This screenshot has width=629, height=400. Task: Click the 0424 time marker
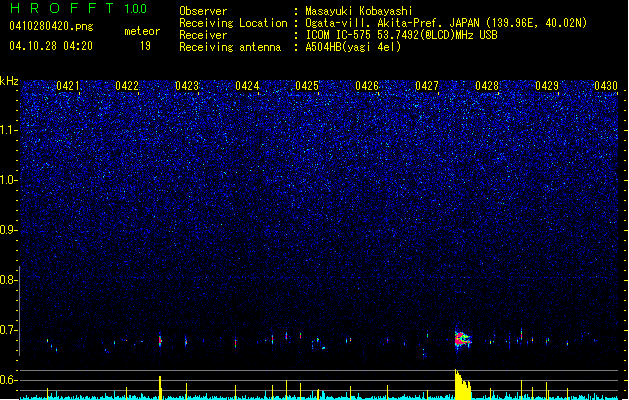coord(247,86)
